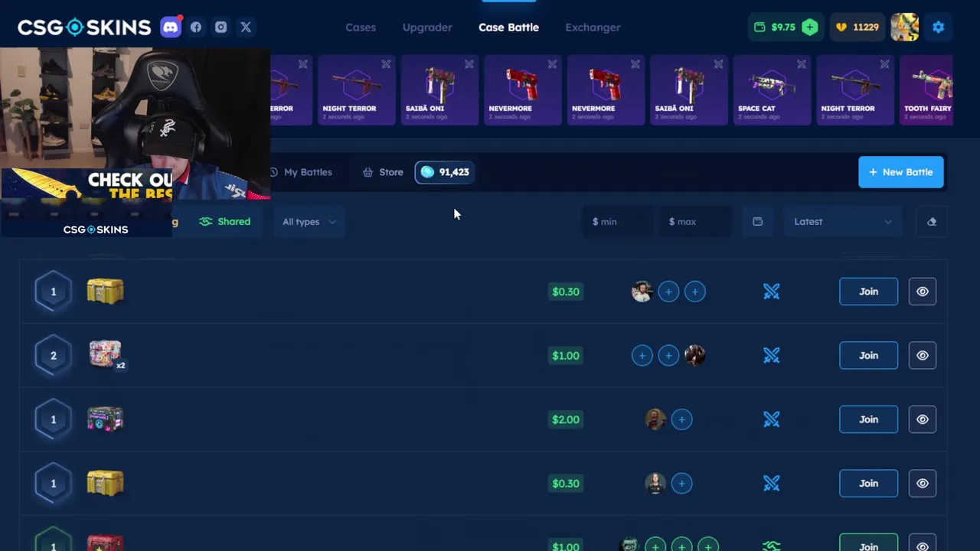Join the $2.00 battle
Image resolution: width=980 pixels, height=551 pixels.
(x=868, y=419)
